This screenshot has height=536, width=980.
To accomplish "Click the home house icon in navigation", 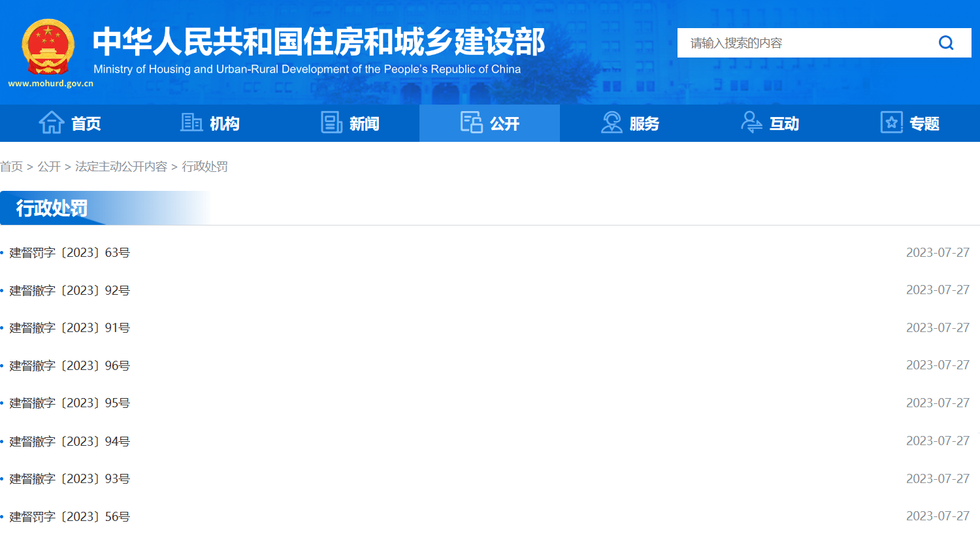I will click(x=52, y=122).
